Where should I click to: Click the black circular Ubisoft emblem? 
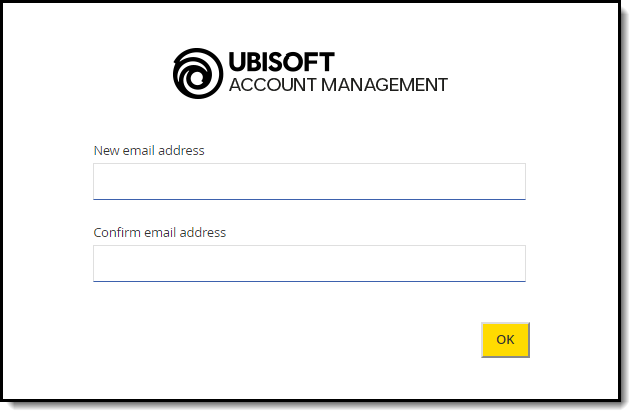[x=198, y=73]
